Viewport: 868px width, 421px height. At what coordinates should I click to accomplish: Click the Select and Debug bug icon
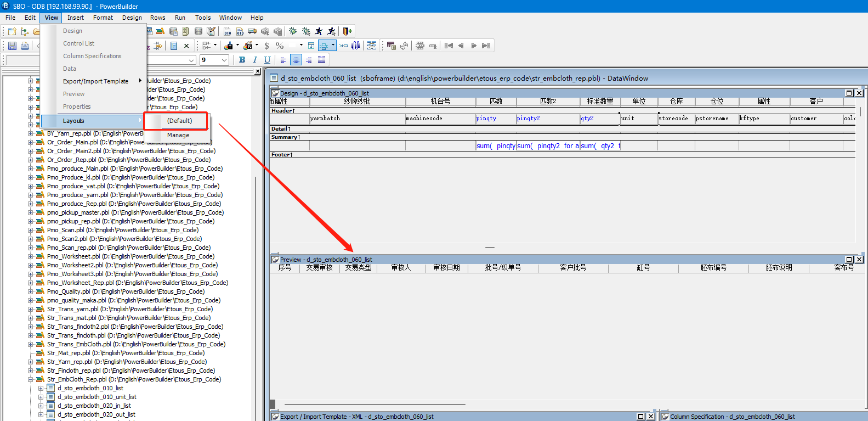(x=306, y=31)
